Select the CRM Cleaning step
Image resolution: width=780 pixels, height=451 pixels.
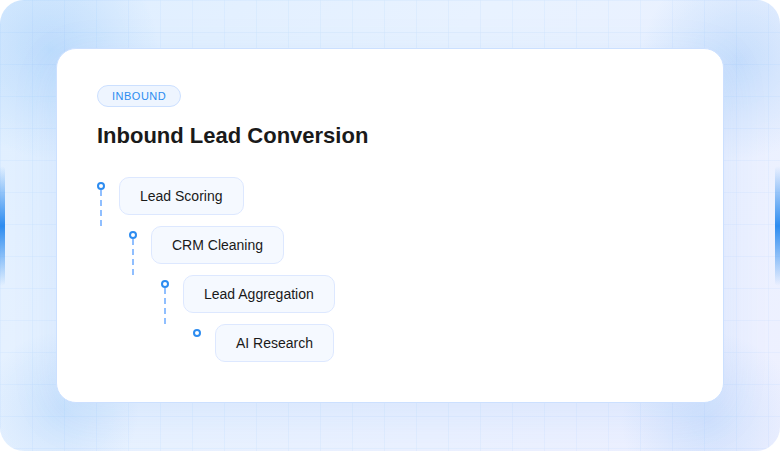coord(217,245)
